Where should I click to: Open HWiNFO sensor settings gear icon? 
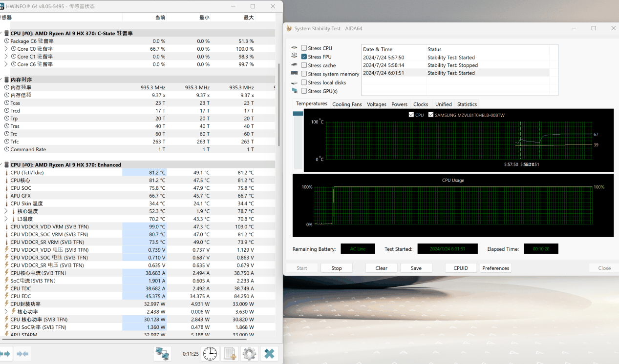249,354
